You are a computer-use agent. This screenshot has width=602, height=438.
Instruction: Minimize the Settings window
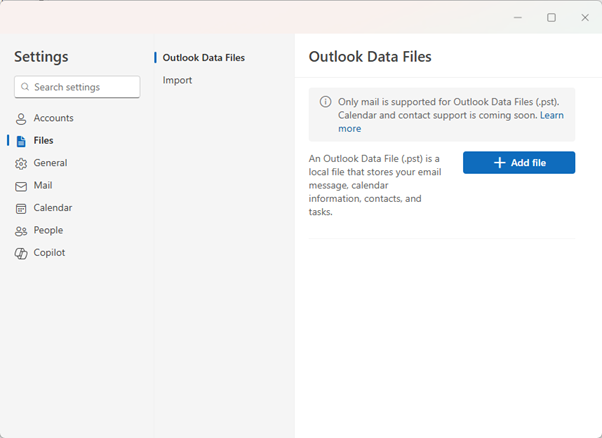(x=518, y=18)
